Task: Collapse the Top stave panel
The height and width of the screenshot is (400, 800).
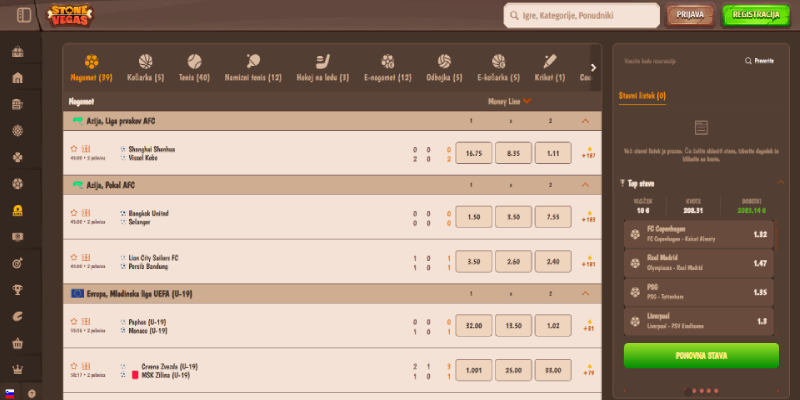Action: tap(781, 183)
